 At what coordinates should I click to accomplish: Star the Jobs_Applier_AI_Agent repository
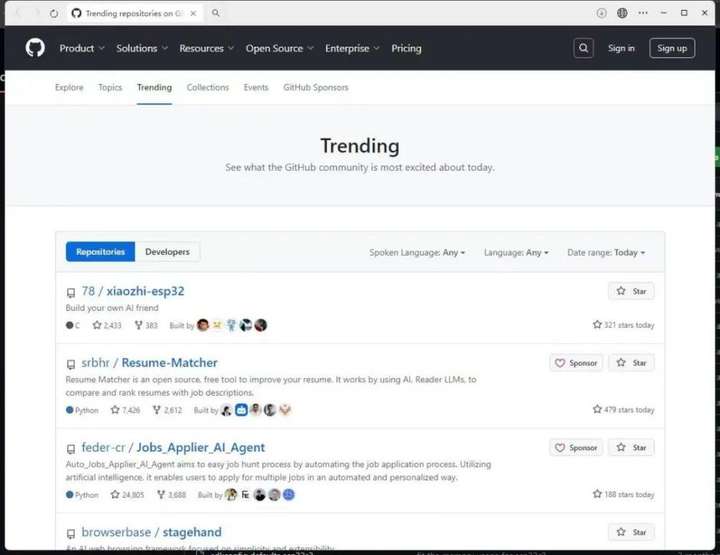631,448
